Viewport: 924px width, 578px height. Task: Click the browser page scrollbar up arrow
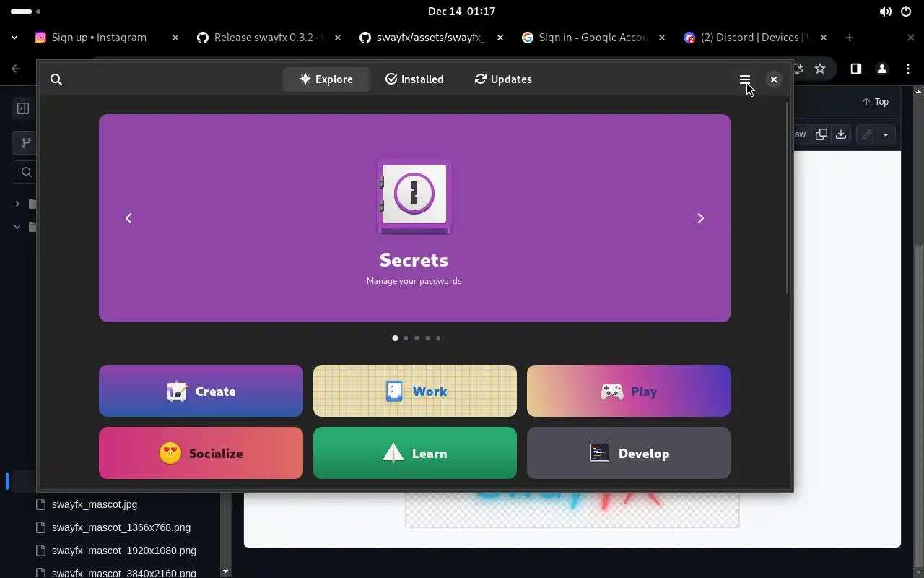919,92
